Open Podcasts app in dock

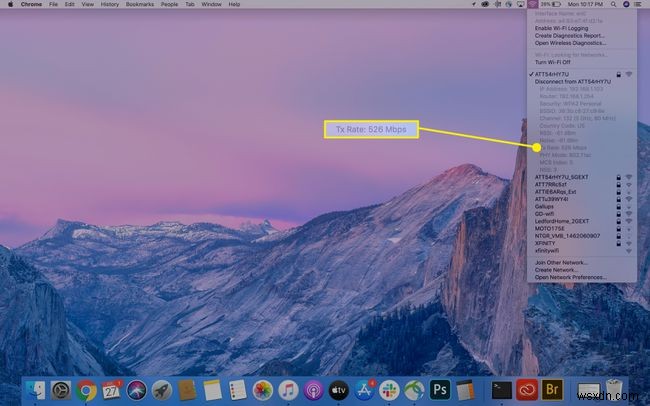pyautogui.click(x=313, y=390)
